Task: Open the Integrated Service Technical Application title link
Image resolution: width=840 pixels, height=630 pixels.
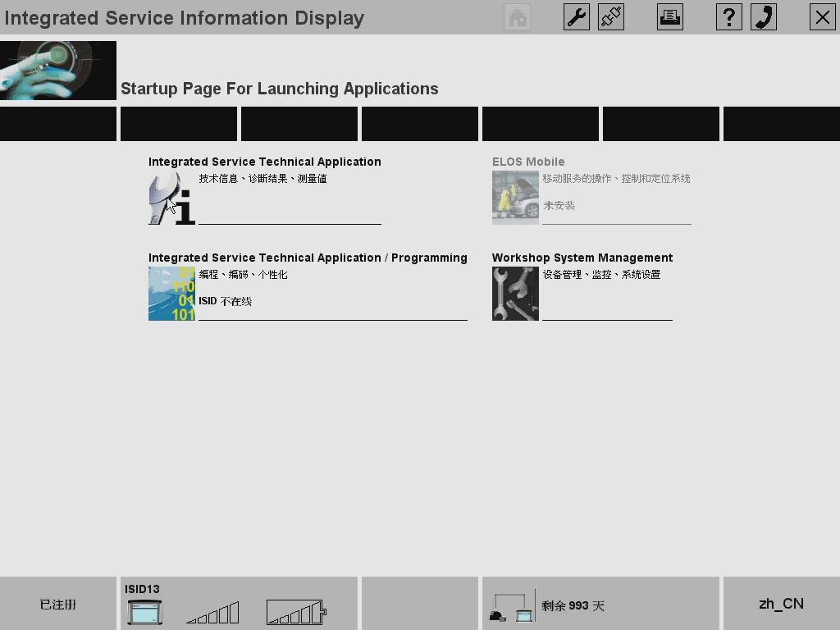Action: tap(265, 162)
